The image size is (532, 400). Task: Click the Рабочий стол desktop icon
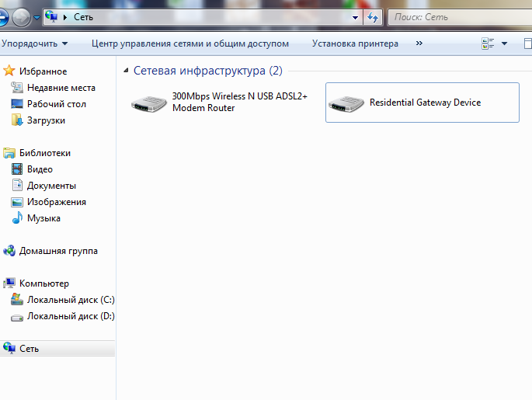tap(17, 104)
